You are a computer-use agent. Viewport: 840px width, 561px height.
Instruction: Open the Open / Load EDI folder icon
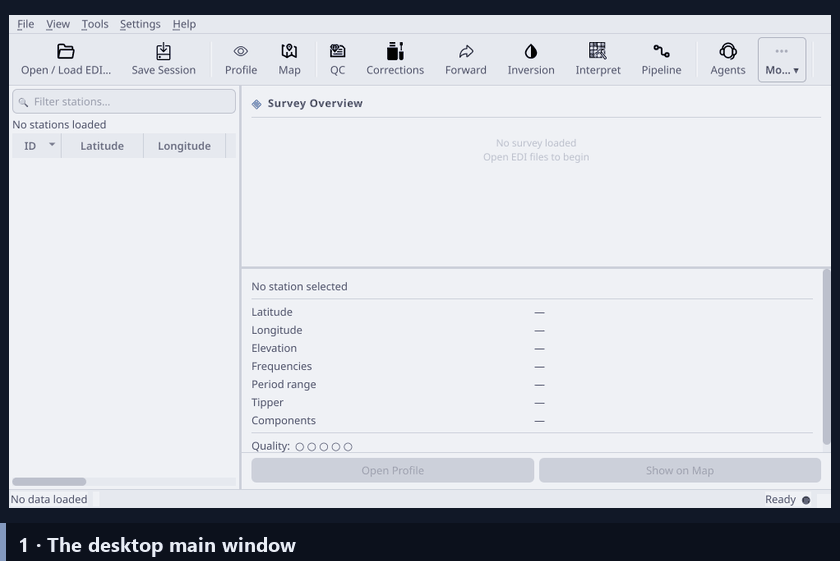tap(66, 51)
